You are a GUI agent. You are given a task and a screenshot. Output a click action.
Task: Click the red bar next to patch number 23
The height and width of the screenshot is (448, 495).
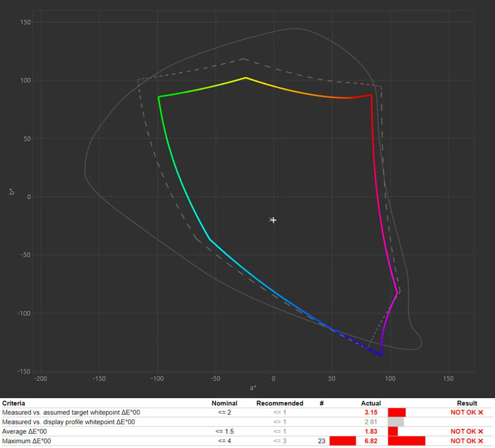coord(342,441)
